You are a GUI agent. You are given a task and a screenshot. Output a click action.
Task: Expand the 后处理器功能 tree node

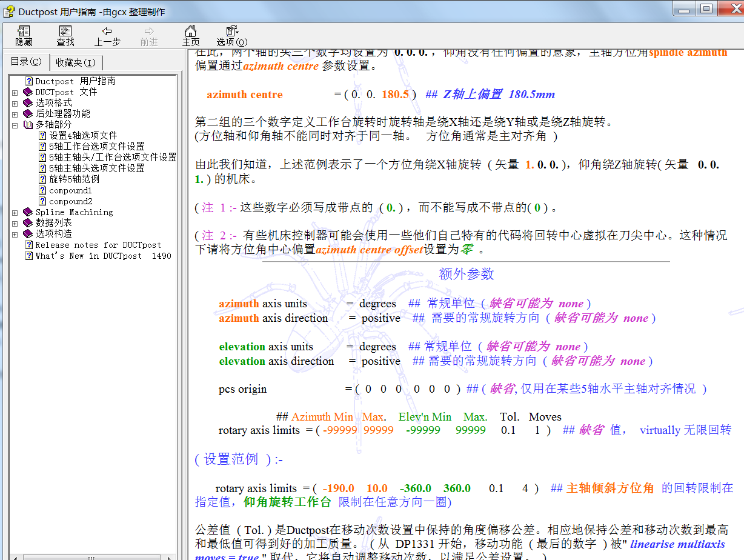pyautogui.click(x=15, y=114)
